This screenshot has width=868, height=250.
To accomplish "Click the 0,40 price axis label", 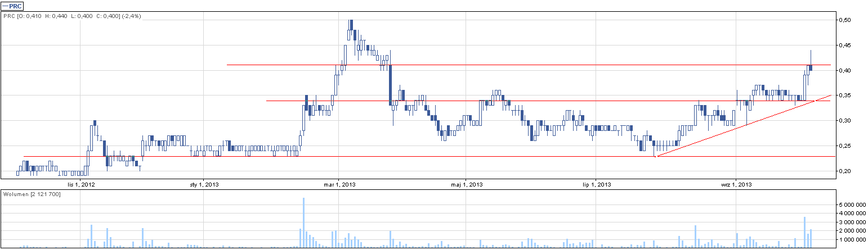I will [x=844, y=71].
